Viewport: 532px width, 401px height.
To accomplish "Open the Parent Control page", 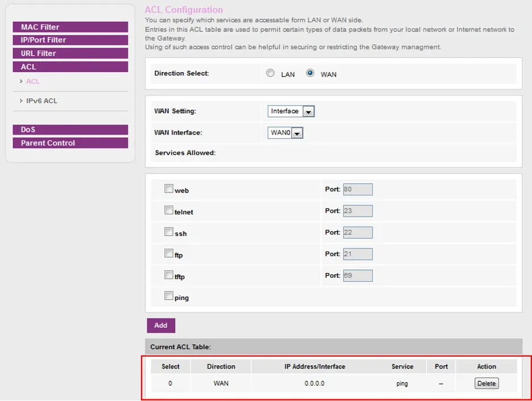I will tap(70, 143).
